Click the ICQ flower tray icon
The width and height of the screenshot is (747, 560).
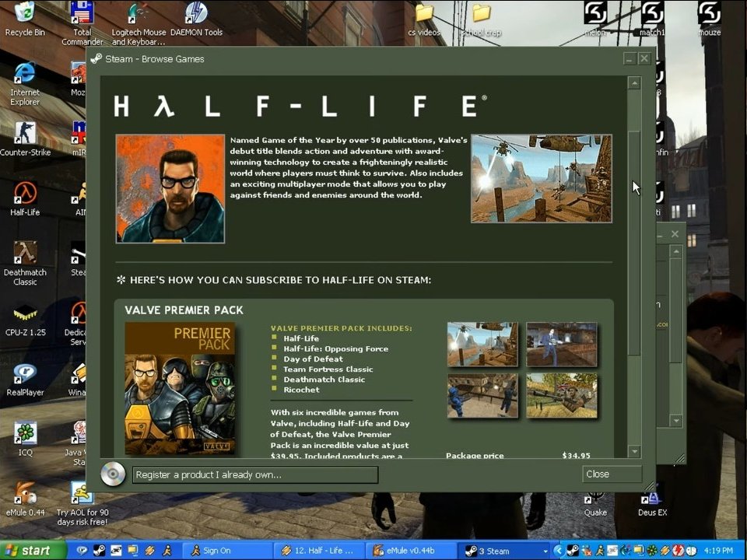(651, 551)
